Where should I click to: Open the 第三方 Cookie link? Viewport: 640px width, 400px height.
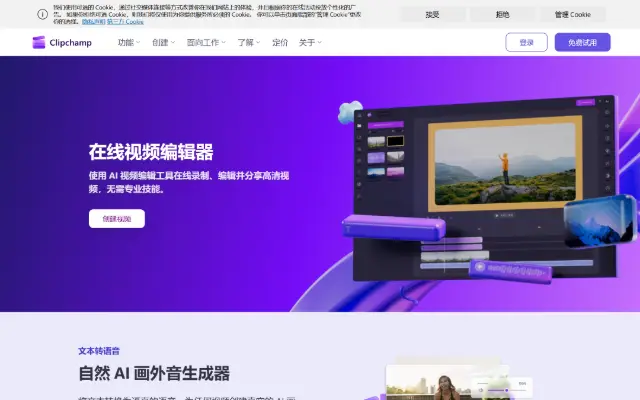coord(125,22)
